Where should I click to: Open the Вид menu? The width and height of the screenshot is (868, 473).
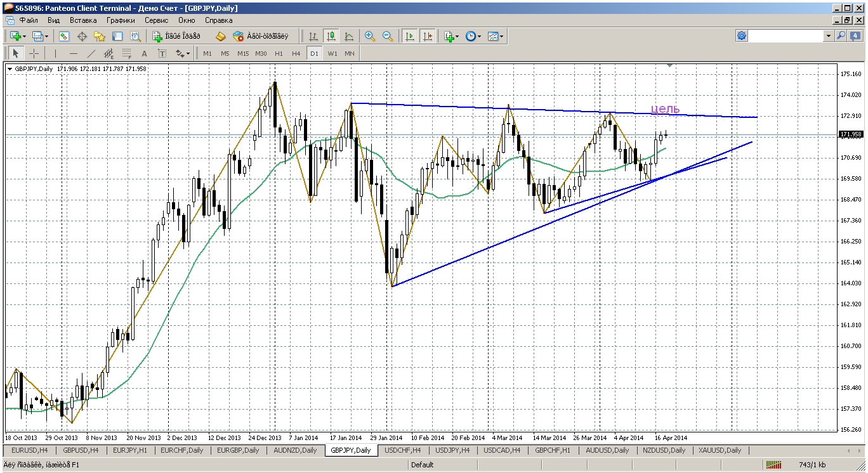coord(54,20)
